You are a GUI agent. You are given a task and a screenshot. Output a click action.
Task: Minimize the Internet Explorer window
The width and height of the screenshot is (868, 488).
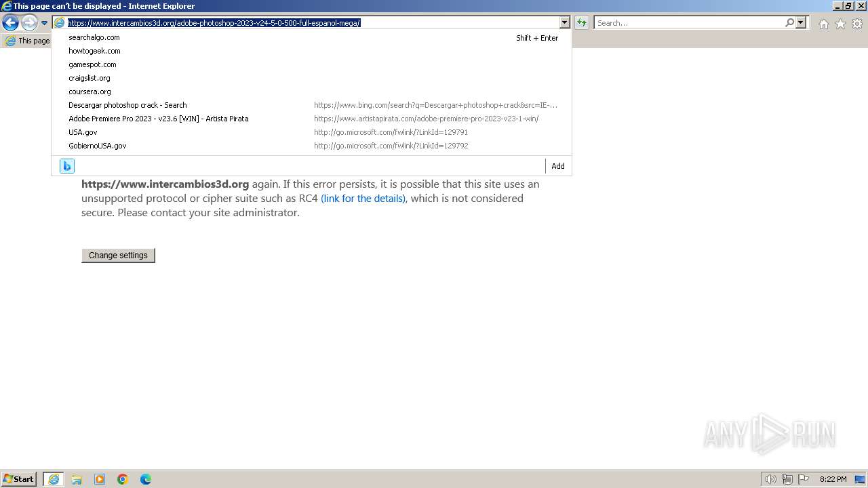pyautogui.click(x=837, y=6)
